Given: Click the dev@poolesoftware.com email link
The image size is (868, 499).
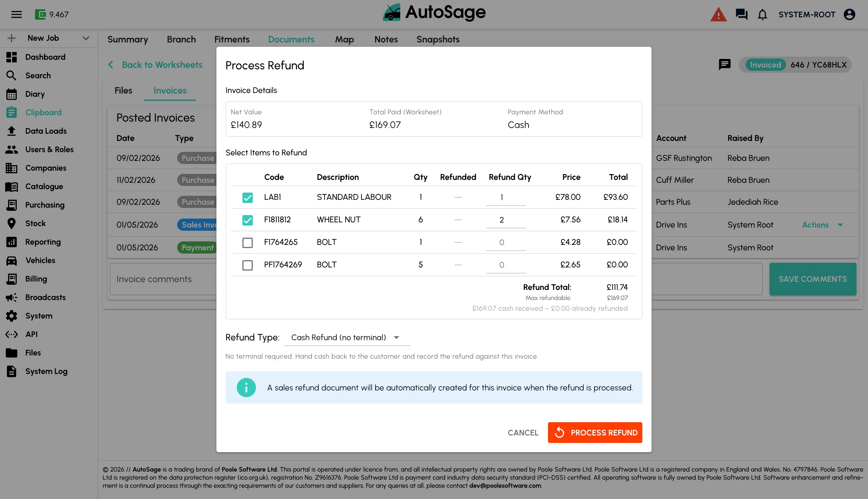Looking at the screenshot, I should coord(505,486).
